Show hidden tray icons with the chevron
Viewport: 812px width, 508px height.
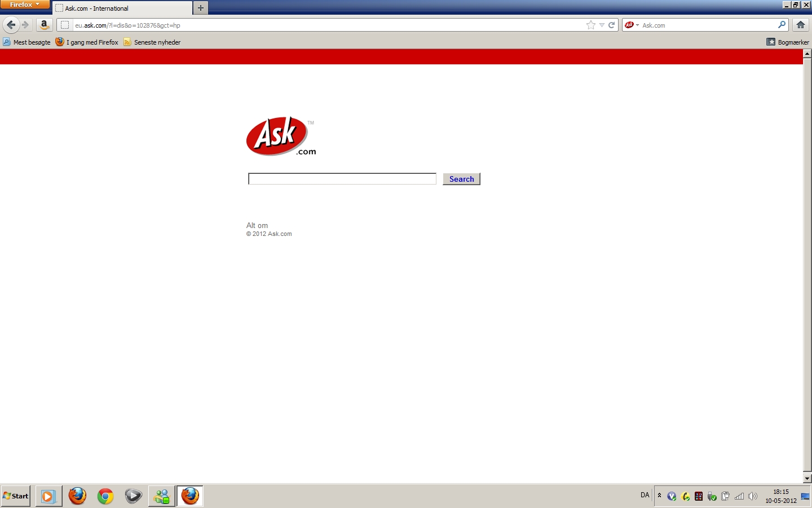(x=659, y=496)
